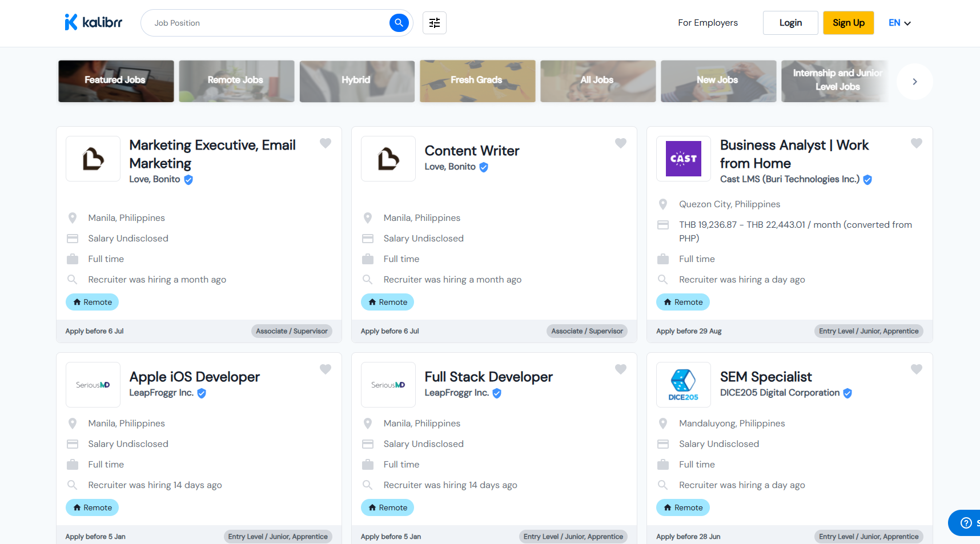
Task: Open the EN language dropdown
Action: pyautogui.click(x=899, y=23)
